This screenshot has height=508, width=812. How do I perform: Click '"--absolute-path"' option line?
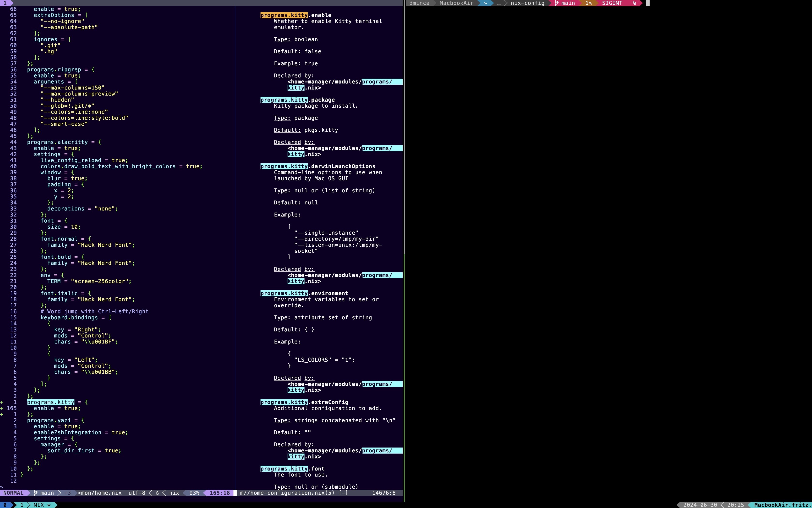69,27
